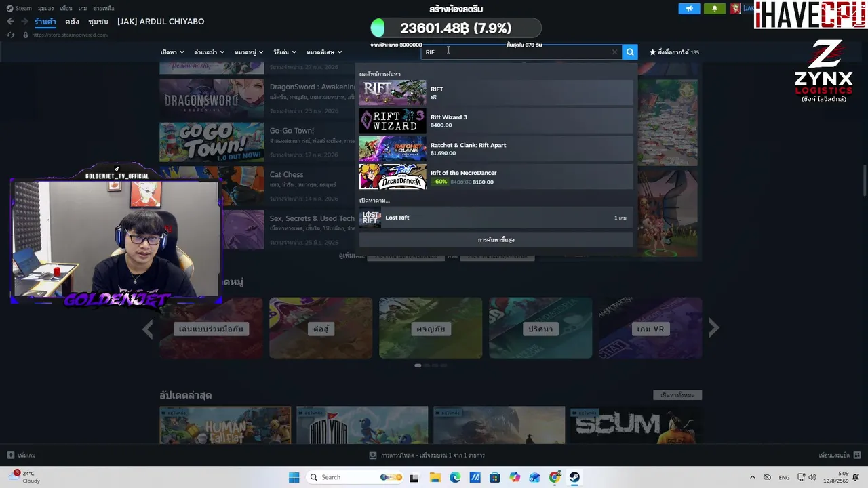This screenshot has width=868, height=488.
Task: Open the Task View taskbar icon
Action: (x=414, y=477)
